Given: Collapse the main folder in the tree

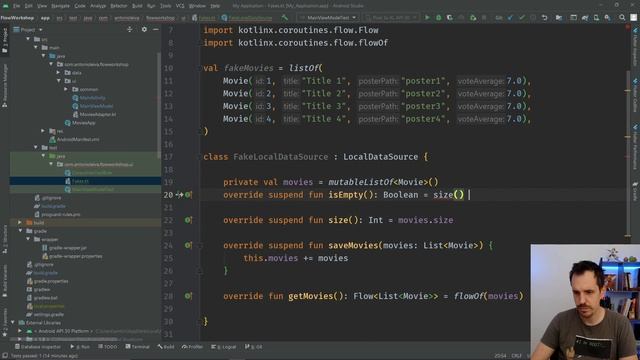Looking at the screenshot, I should click(x=36, y=47).
